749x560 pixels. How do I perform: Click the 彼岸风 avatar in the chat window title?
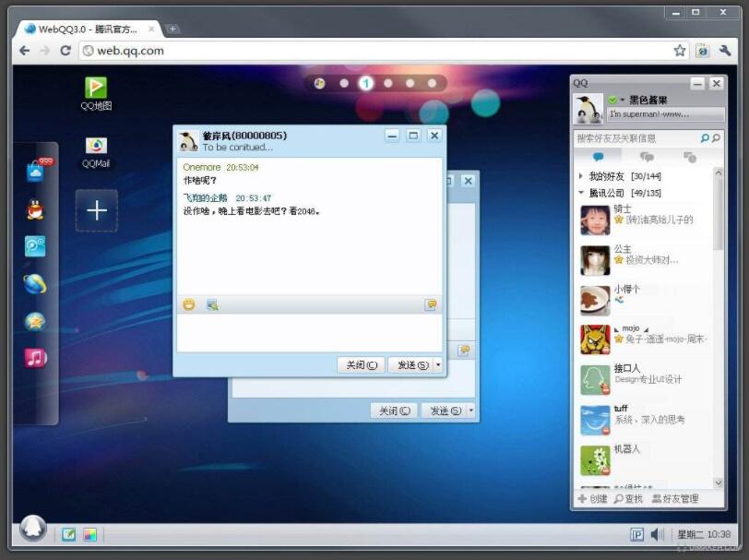click(x=188, y=141)
